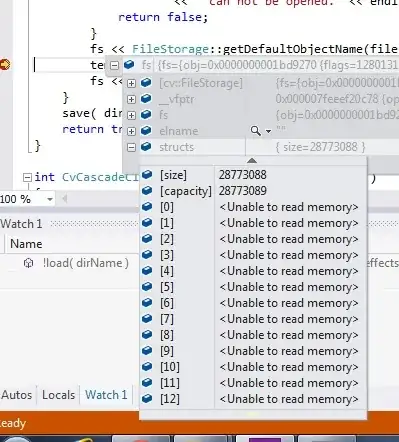Click the cube icon beside [11]

click(147, 382)
